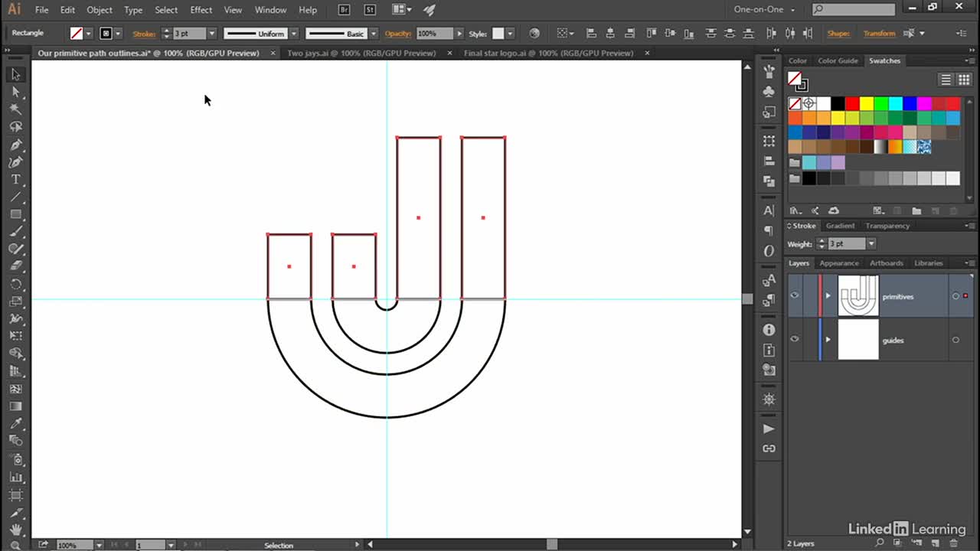980x551 pixels.
Task: Open the Effect menu
Action: point(201,10)
